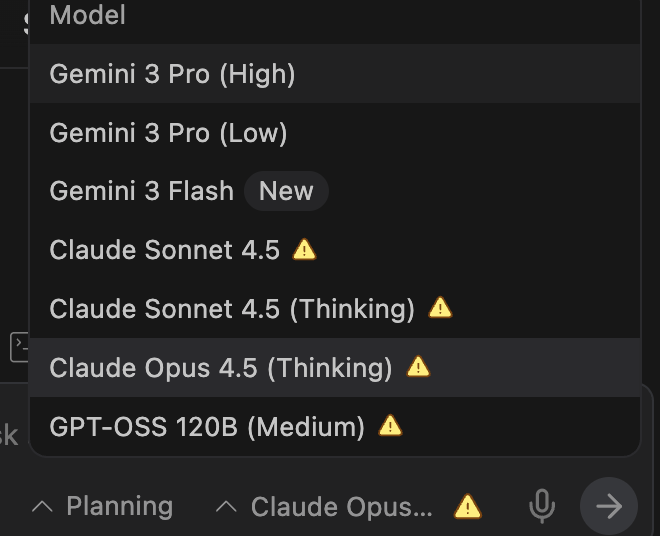Click warning icon beside Claude Sonnet 4.5 (Thinking)
The image size is (660, 536).
point(440,308)
